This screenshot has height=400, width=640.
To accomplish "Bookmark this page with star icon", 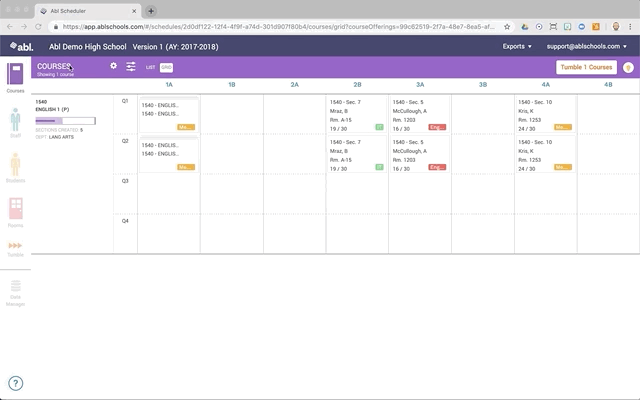I will pos(507,27).
